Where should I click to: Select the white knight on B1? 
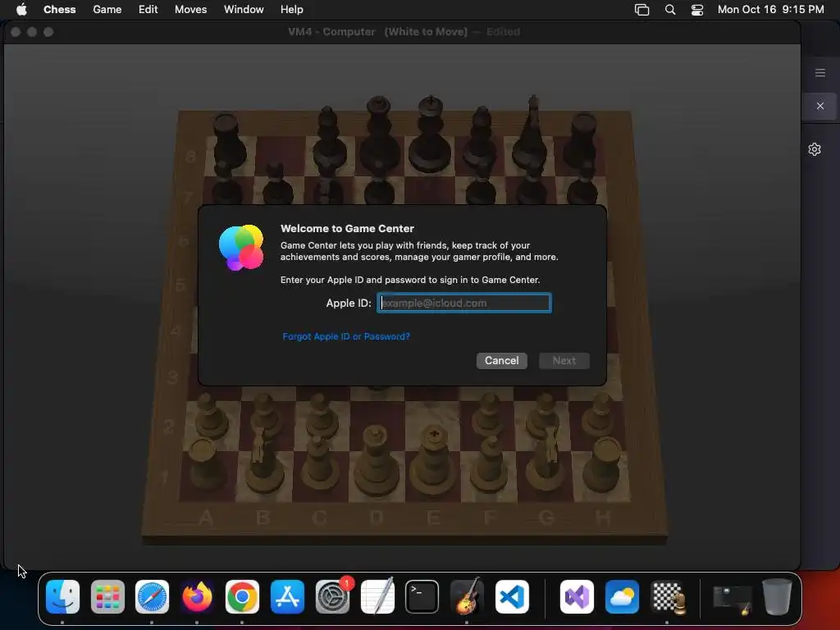coord(262,459)
